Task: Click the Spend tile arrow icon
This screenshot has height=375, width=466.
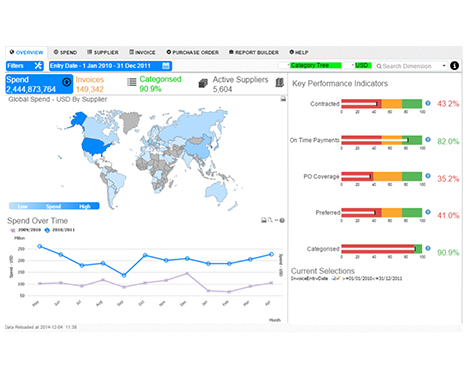Action: click(66, 81)
